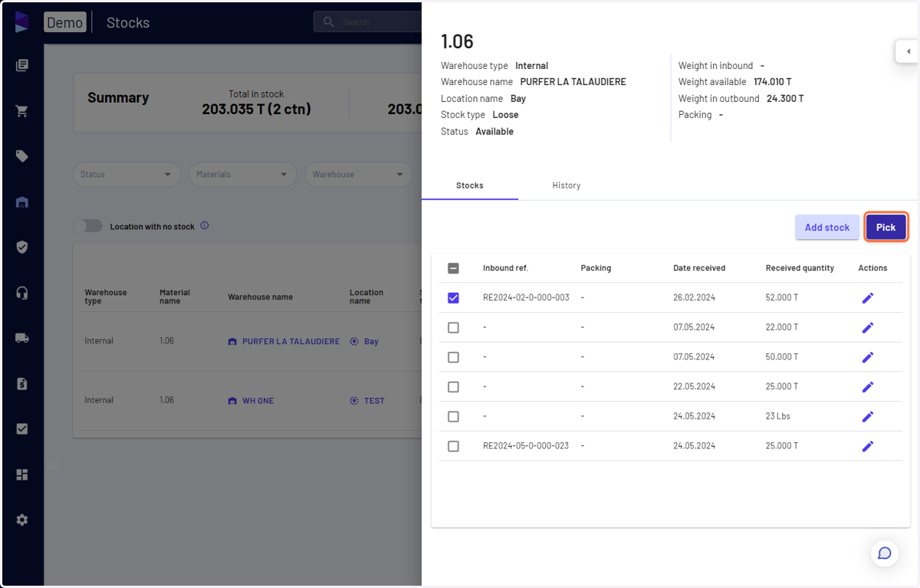This screenshot has height=588, width=920.
Task: Check the 50.000 T row checkbox
Action: (453, 357)
